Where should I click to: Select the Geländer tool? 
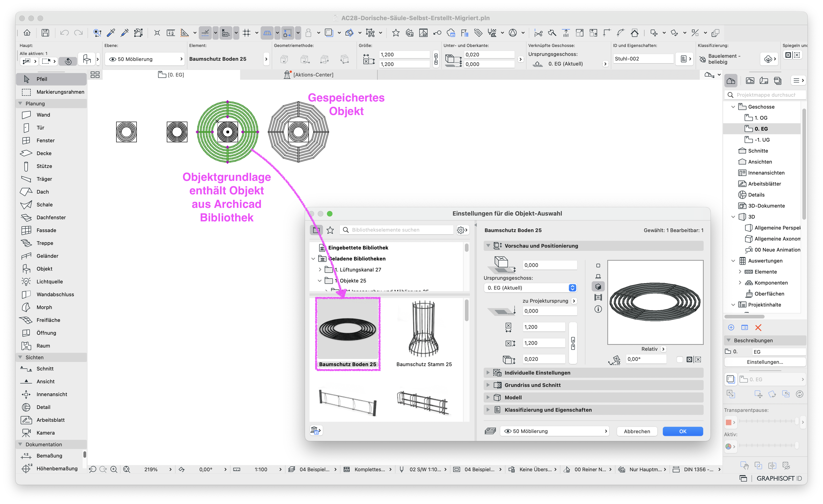51,256
